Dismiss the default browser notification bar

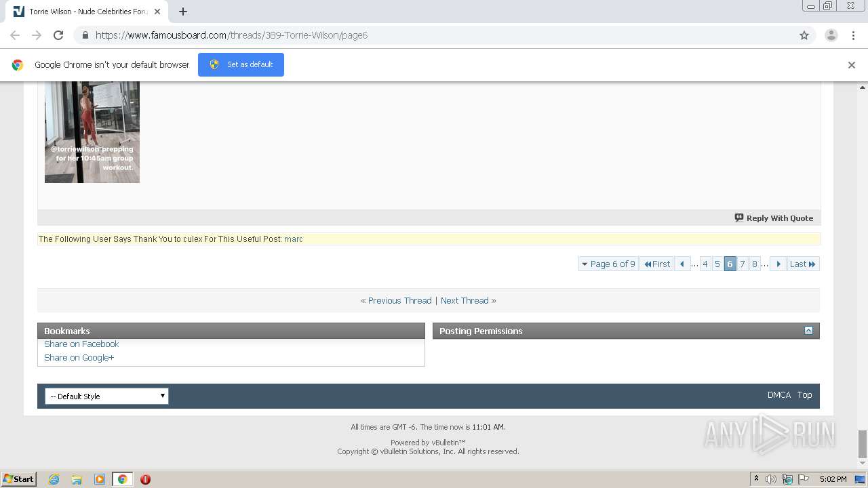852,65
